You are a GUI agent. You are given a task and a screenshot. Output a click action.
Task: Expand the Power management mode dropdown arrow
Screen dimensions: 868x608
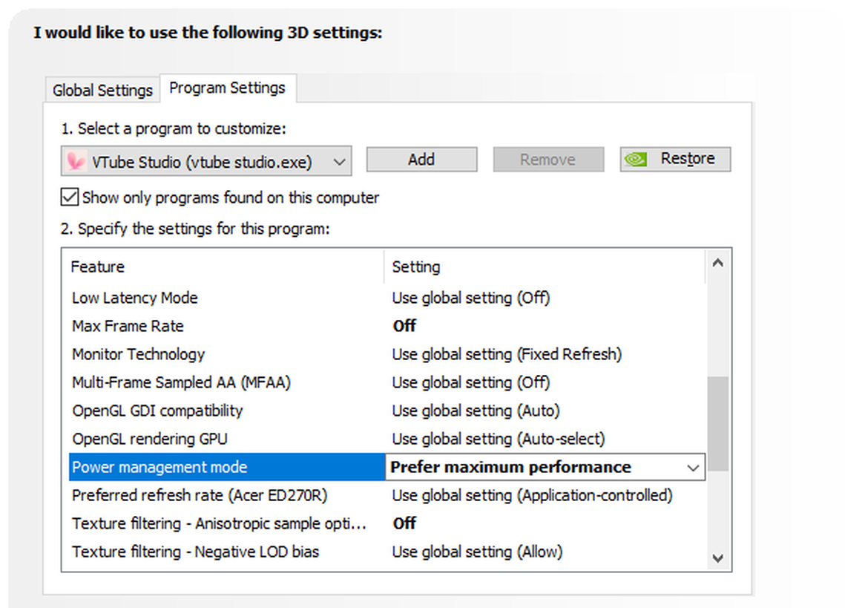693,468
